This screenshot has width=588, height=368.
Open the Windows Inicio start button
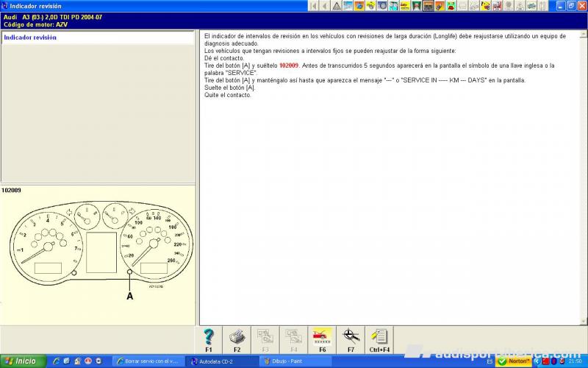click(24, 361)
